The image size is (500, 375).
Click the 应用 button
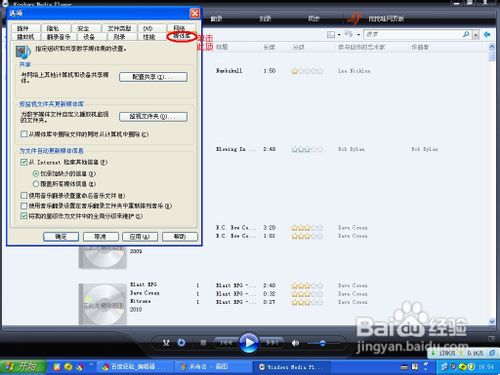pos(140,237)
